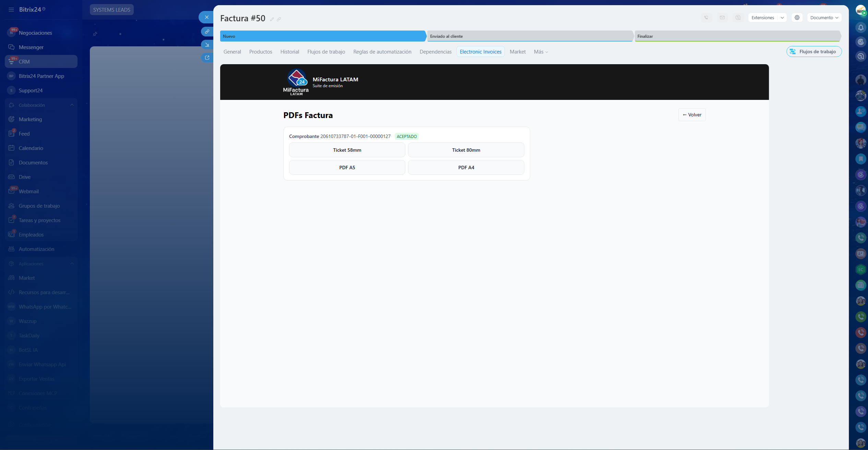868x450 pixels.
Task: Click the minimize arrow button on the slider edge
Action: tap(207, 45)
